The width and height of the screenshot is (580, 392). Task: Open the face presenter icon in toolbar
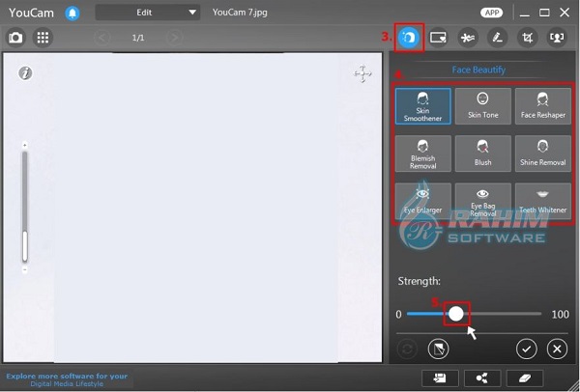[557, 38]
